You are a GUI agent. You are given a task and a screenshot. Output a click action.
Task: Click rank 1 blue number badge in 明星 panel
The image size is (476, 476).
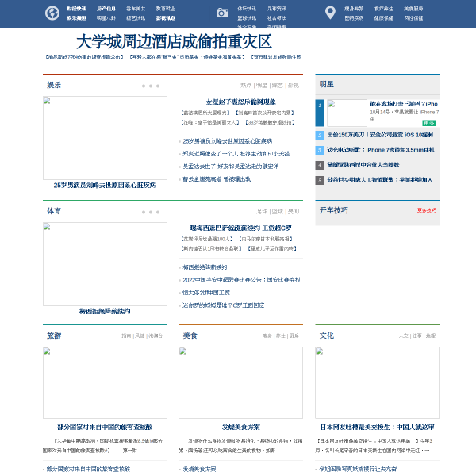click(x=320, y=113)
